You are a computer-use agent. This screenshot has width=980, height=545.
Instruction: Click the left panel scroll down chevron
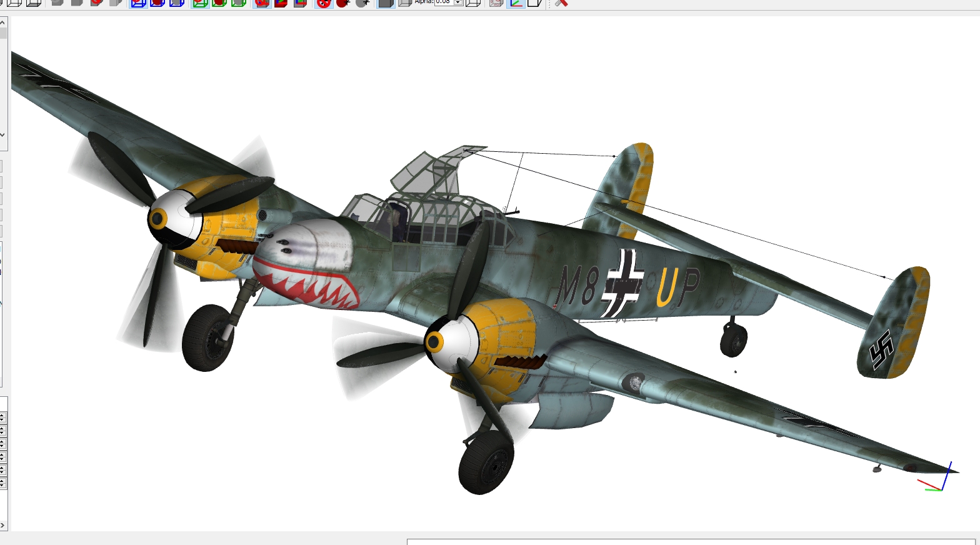coord(3,134)
